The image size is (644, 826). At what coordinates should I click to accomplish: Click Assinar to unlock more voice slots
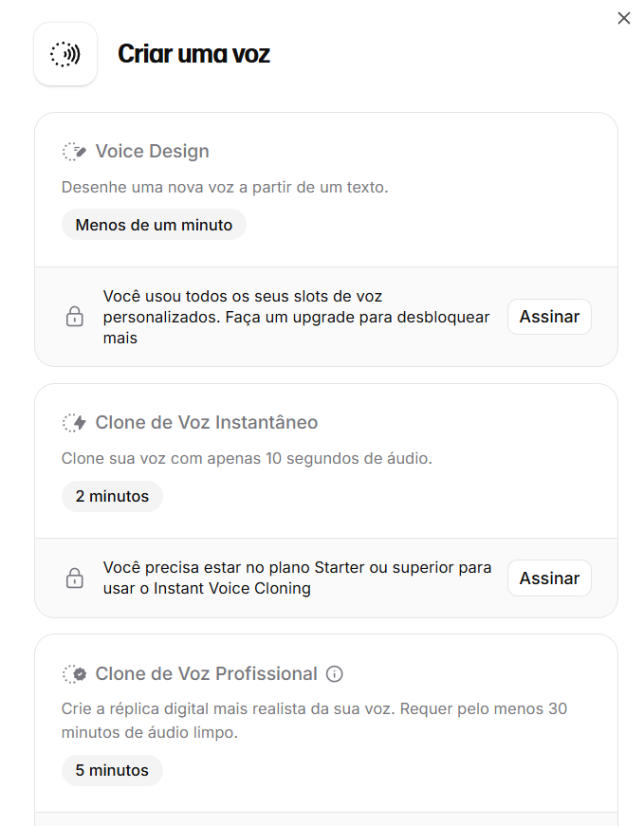(x=549, y=317)
